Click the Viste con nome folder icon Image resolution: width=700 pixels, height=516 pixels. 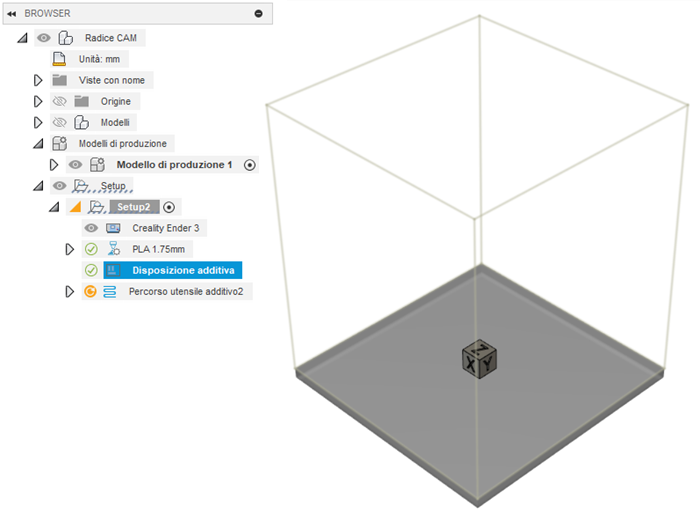(59, 80)
